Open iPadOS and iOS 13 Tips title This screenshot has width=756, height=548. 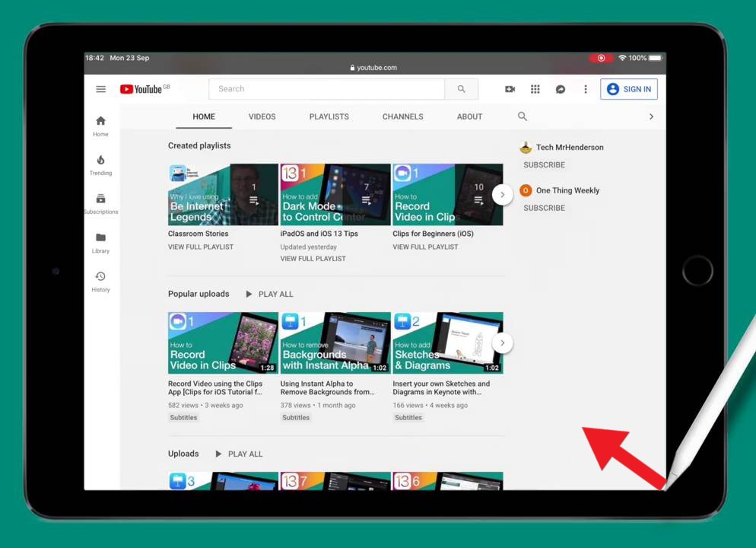click(x=319, y=234)
